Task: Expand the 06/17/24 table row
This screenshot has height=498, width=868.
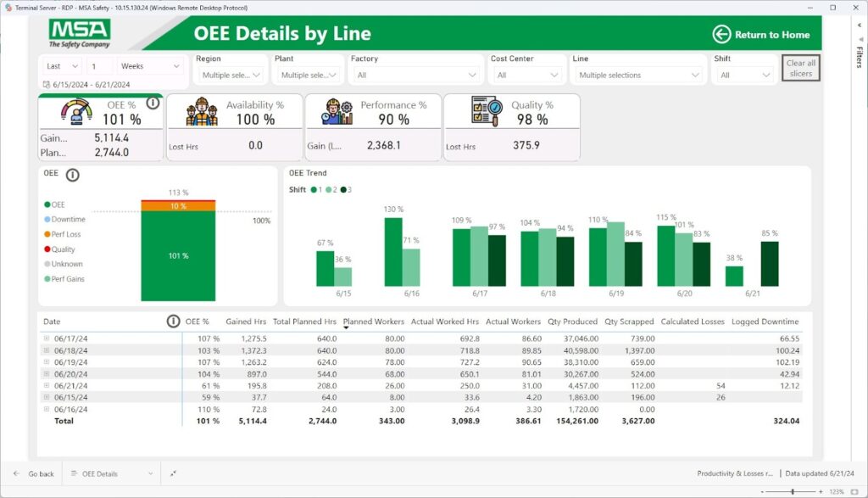Action: [47, 338]
